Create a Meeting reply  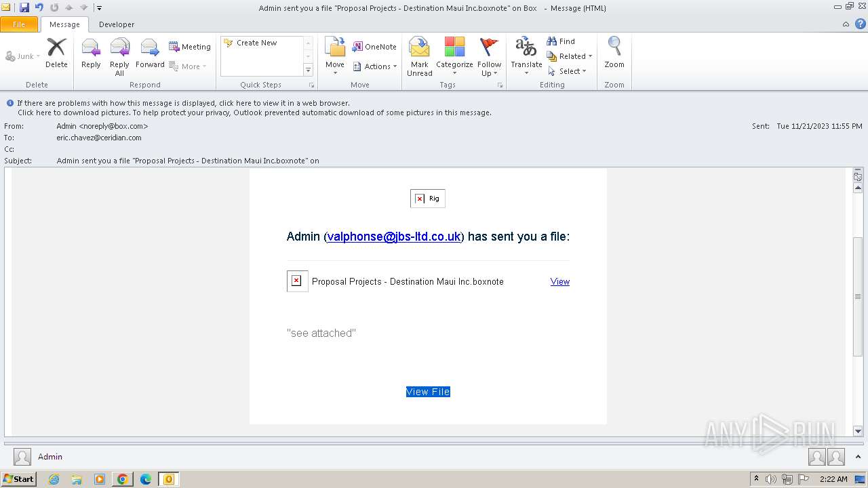pyautogui.click(x=190, y=47)
